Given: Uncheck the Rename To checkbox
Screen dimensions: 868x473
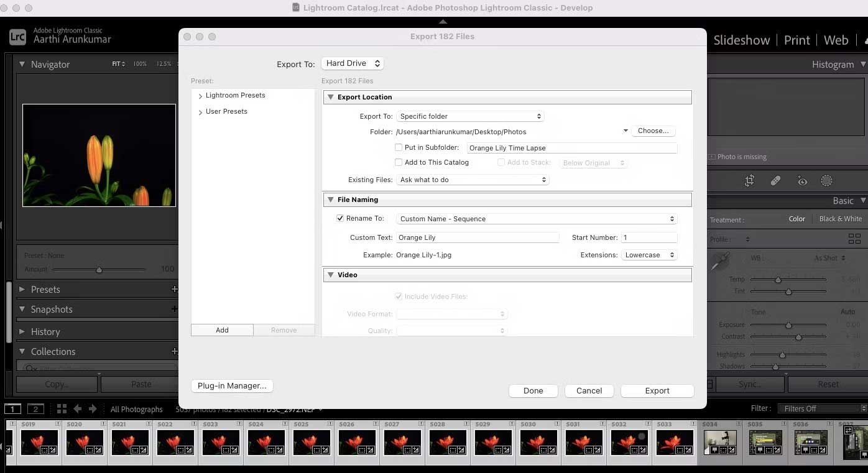Looking at the screenshot, I should click(340, 219).
